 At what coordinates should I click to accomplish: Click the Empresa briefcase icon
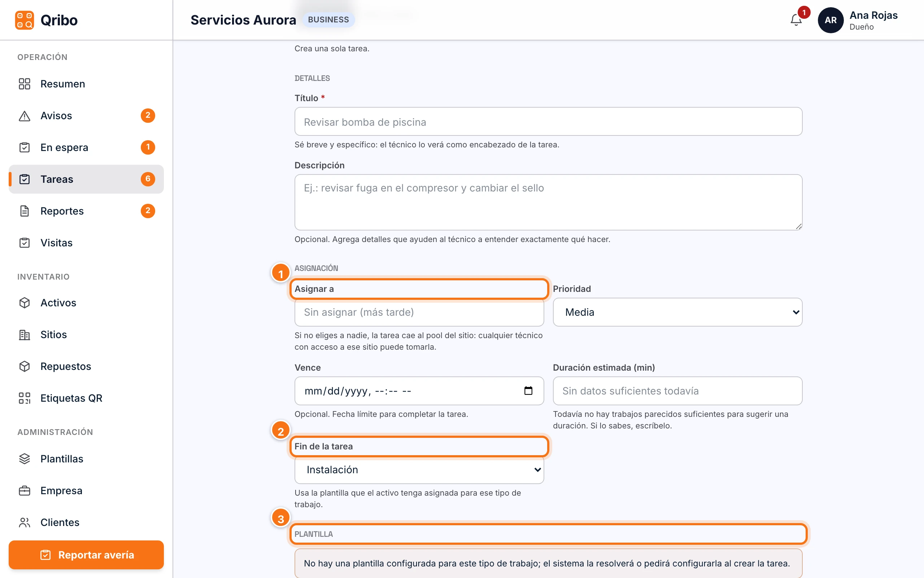tap(25, 490)
